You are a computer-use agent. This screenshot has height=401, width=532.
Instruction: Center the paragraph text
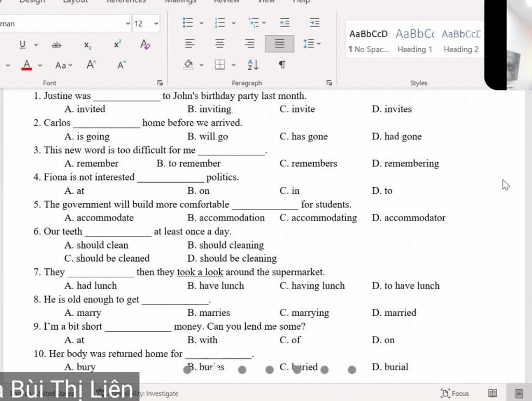pos(220,44)
